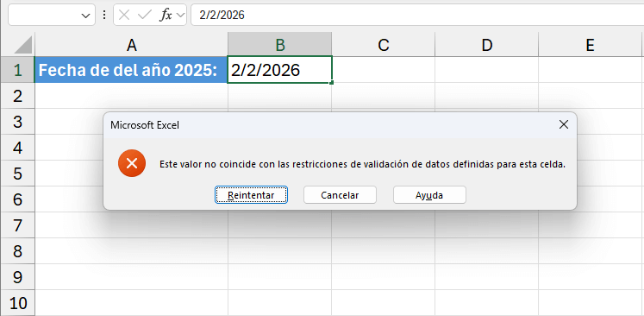Image resolution: width=644 pixels, height=316 pixels.
Task: Select column A header
Action: pyautogui.click(x=131, y=45)
